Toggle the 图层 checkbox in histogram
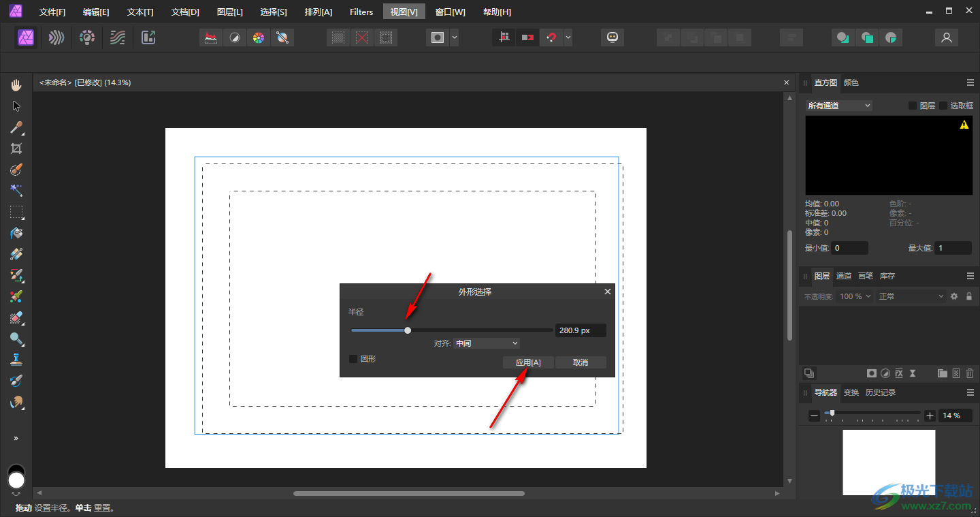 coord(913,106)
